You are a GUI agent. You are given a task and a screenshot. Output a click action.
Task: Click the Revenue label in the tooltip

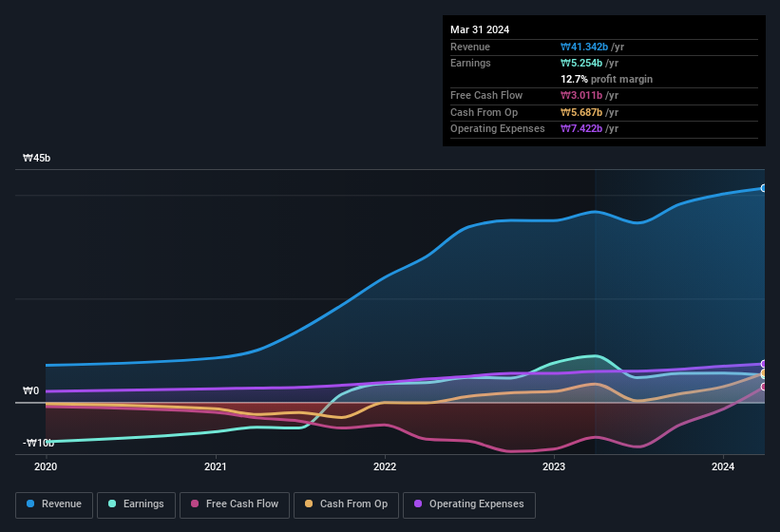pos(470,47)
